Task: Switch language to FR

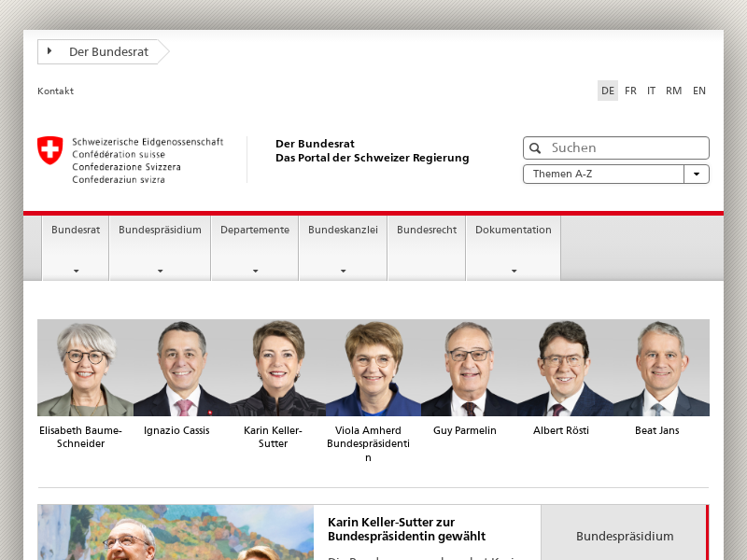Action: [631, 91]
